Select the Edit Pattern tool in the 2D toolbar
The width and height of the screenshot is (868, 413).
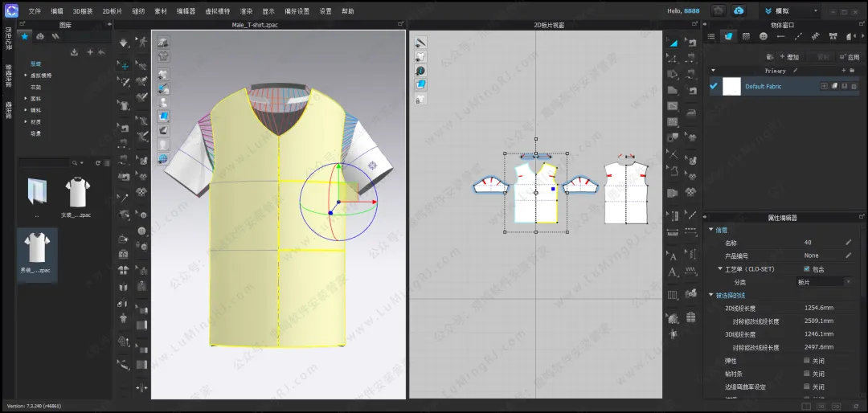673,43
